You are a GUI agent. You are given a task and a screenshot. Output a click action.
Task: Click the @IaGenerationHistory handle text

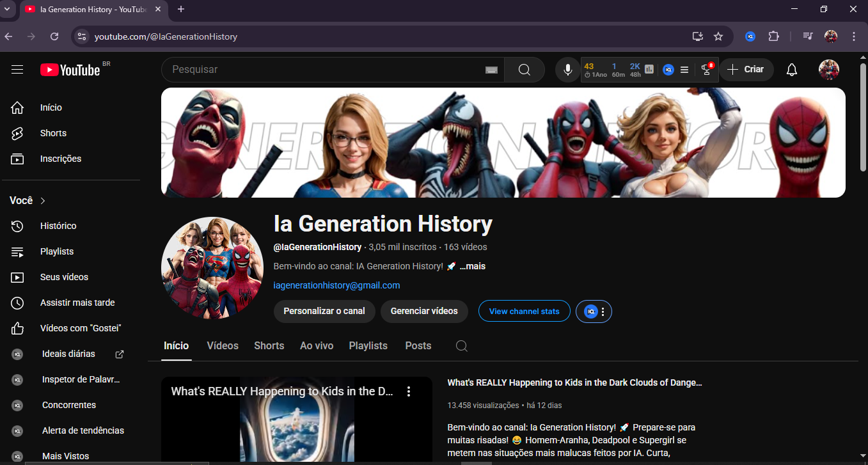318,247
